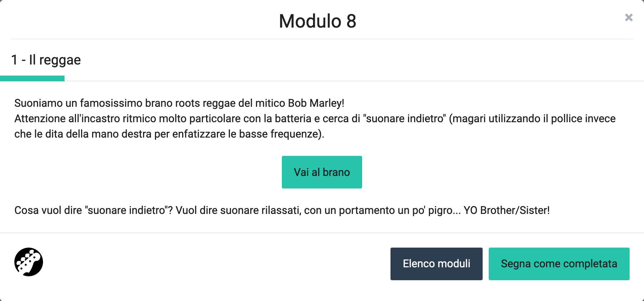Mark lesson with "Segna come completata"
This screenshot has height=301, width=644.
559,264
